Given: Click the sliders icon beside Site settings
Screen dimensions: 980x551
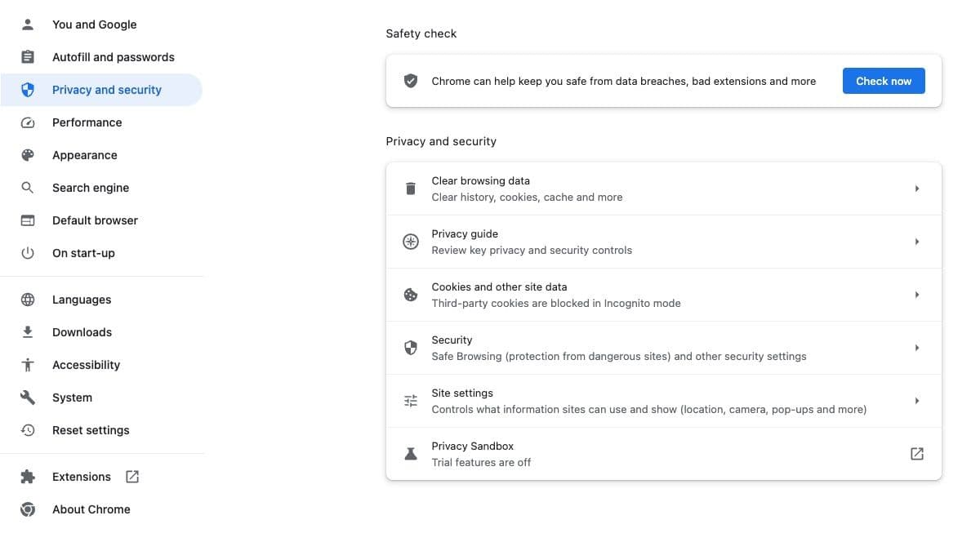Looking at the screenshot, I should [411, 401].
